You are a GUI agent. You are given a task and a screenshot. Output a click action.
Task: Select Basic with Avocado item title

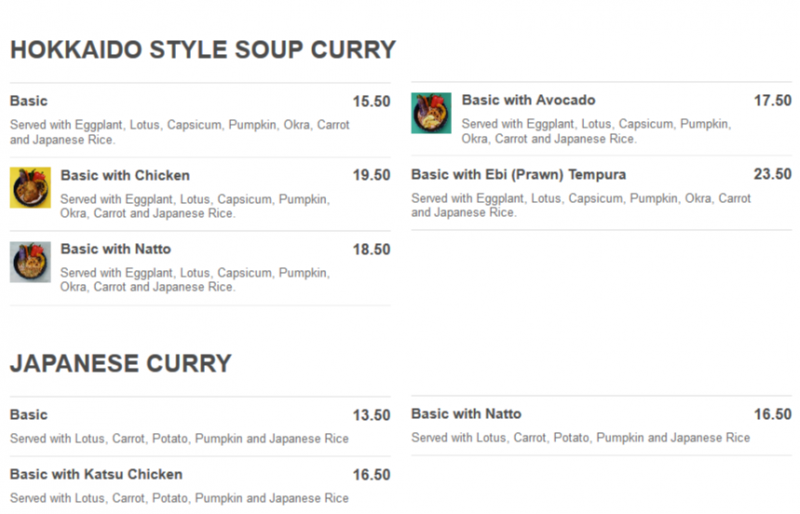click(528, 100)
